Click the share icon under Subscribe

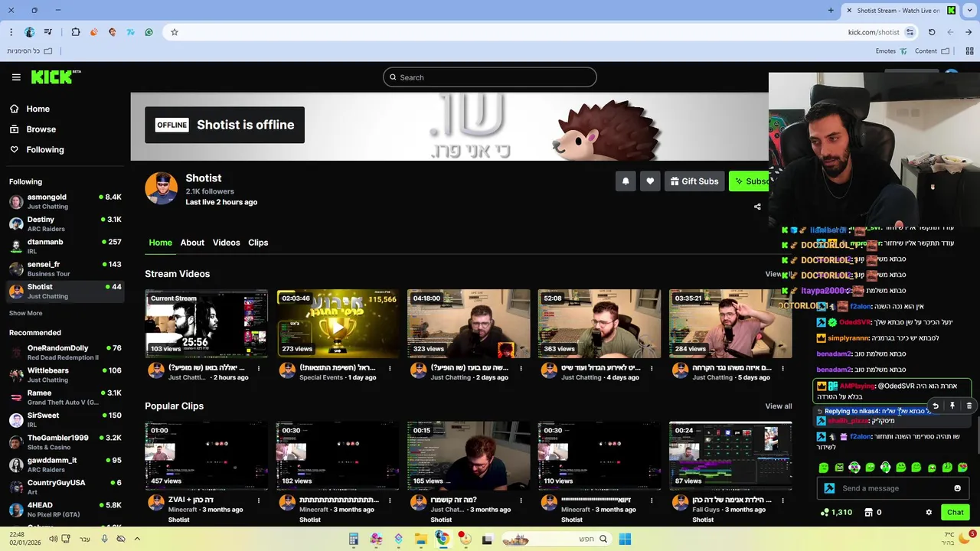click(x=757, y=207)
